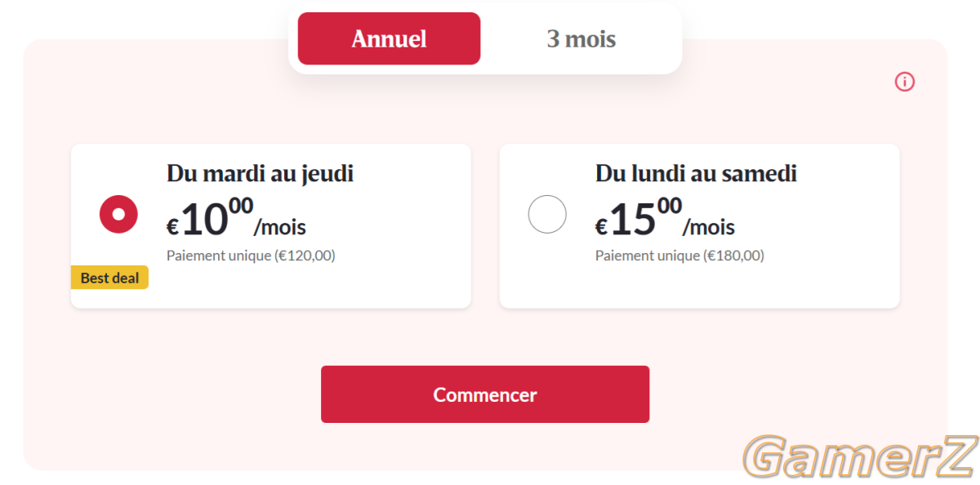Click the euro symbol before 15
This screenshot has height=485, width=980.
[x=601, y=228]
